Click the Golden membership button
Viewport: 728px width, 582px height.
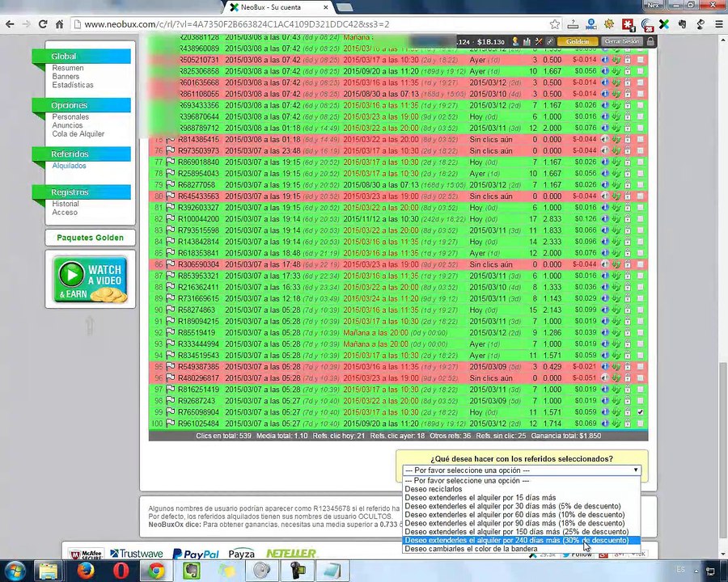(578, 41)
